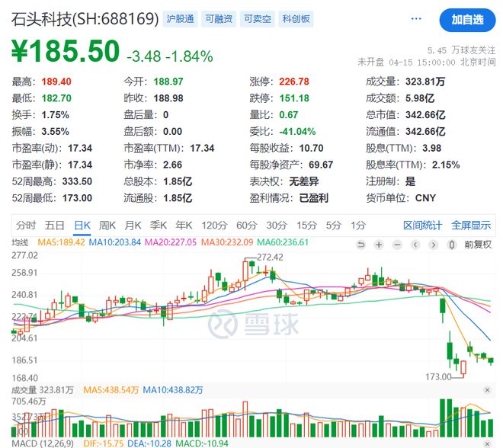Click the 272.42 high price marker on chart

click(270, 258)
